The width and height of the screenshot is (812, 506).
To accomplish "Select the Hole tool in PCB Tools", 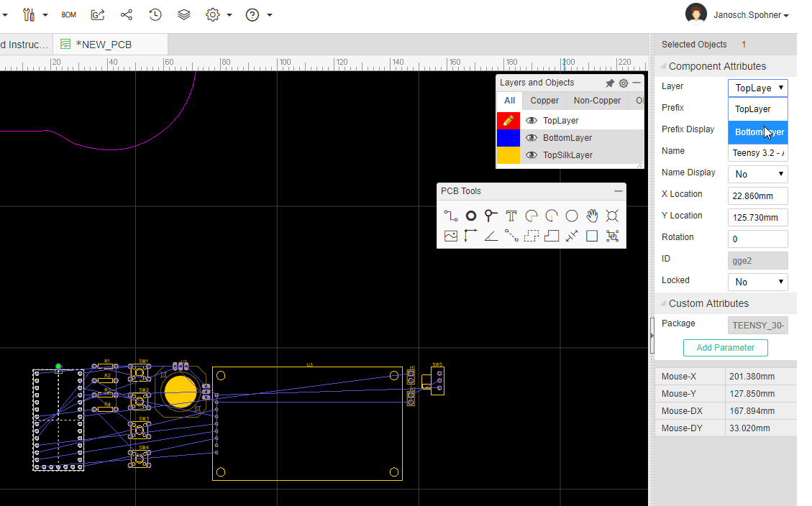I will pyautogui.click(x=612, y=215).
